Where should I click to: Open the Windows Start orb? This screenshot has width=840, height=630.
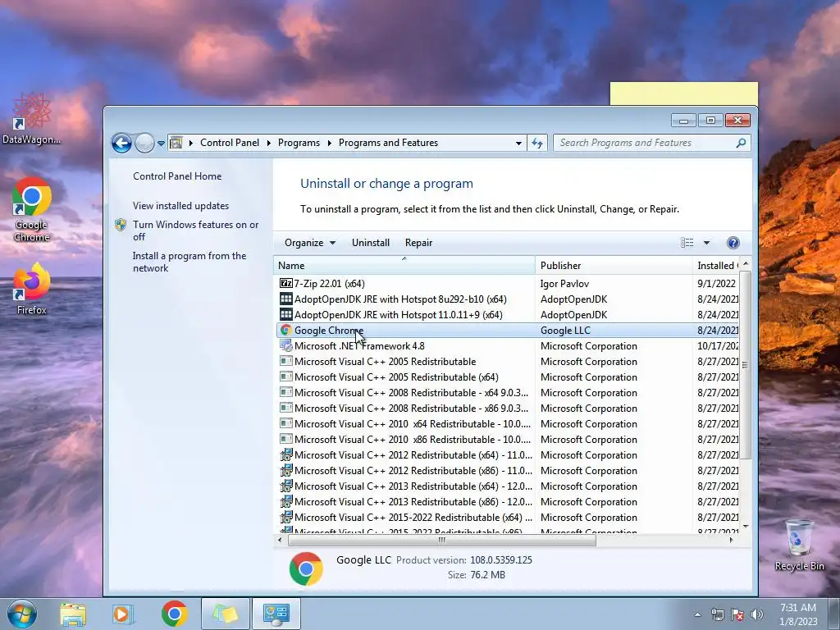pos(22,614)
